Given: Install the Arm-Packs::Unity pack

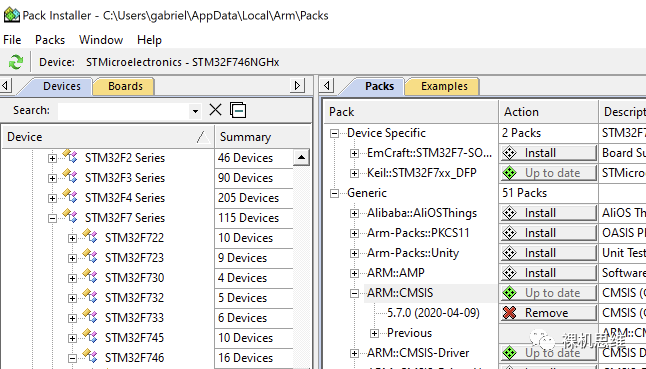Looking at the screenshot, I should click(x=548, y=253).
